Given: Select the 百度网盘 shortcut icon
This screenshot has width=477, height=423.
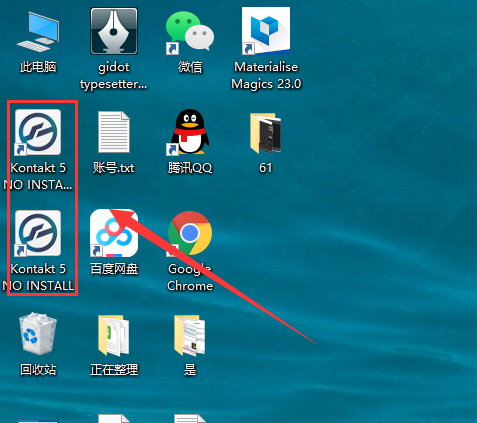Looking at the screenshot, I should [x=114, y=233].
